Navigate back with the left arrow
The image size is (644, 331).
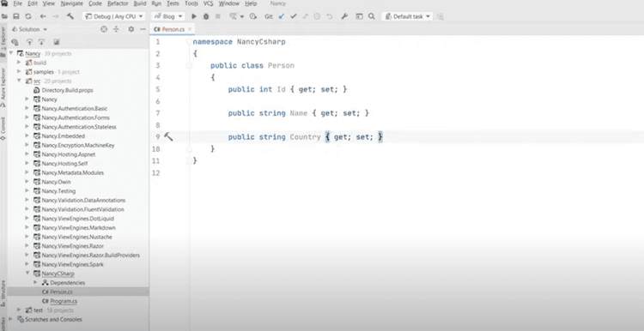(43, 17)
